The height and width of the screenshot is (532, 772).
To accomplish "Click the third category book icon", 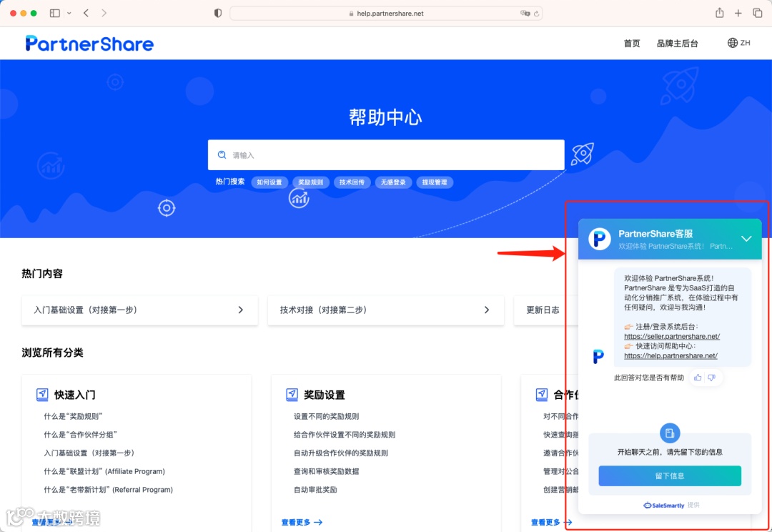I will point(542,395).
